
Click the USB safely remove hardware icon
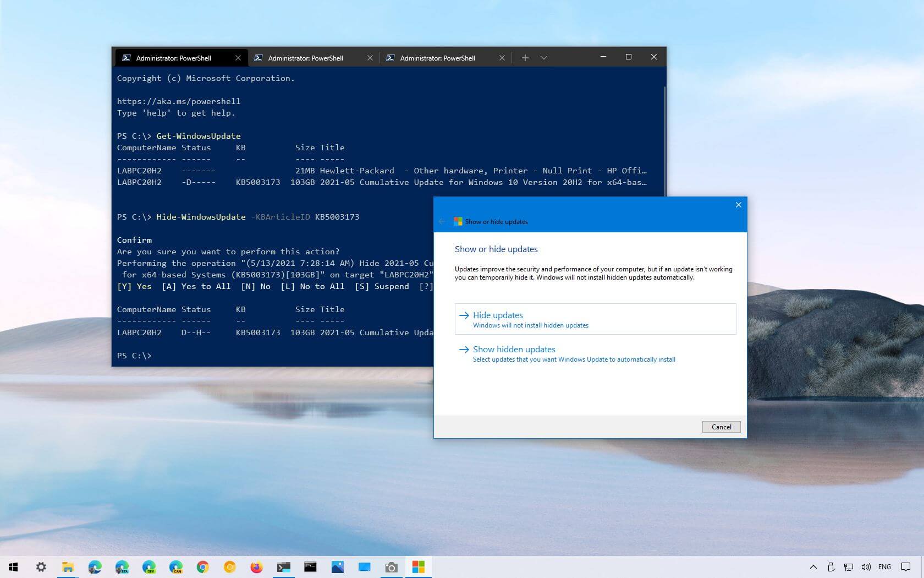831,567
